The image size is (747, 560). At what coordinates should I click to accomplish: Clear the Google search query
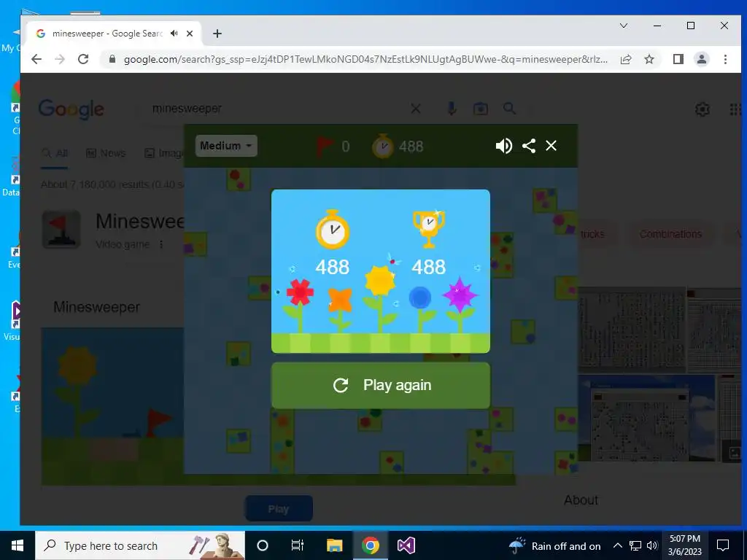[x=415, y=109]
